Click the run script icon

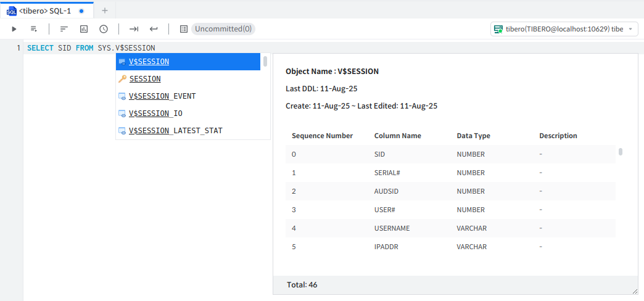click(34, 29)
